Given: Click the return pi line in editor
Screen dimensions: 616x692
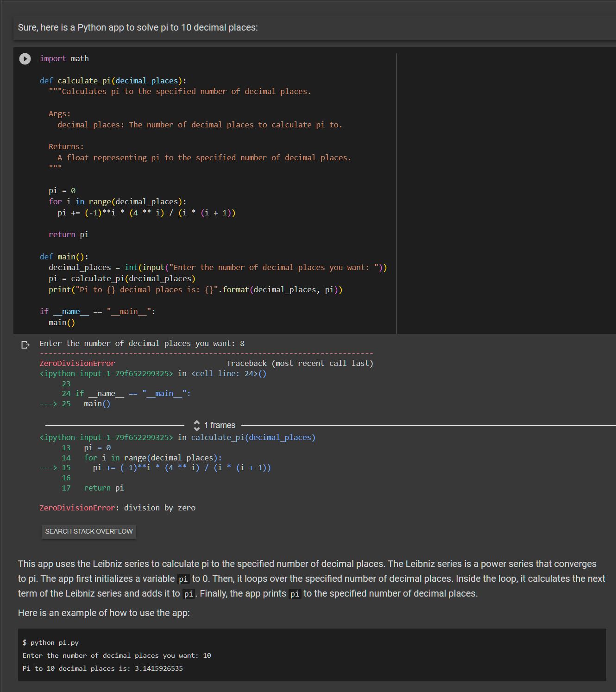Looking at the screenshot, I should tap(69, 234).
